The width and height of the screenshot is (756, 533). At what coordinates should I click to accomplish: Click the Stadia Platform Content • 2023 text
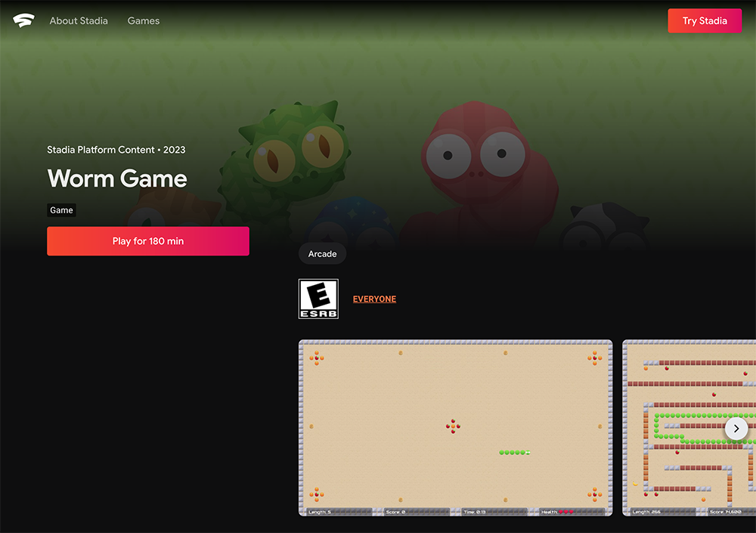[116, 150]
